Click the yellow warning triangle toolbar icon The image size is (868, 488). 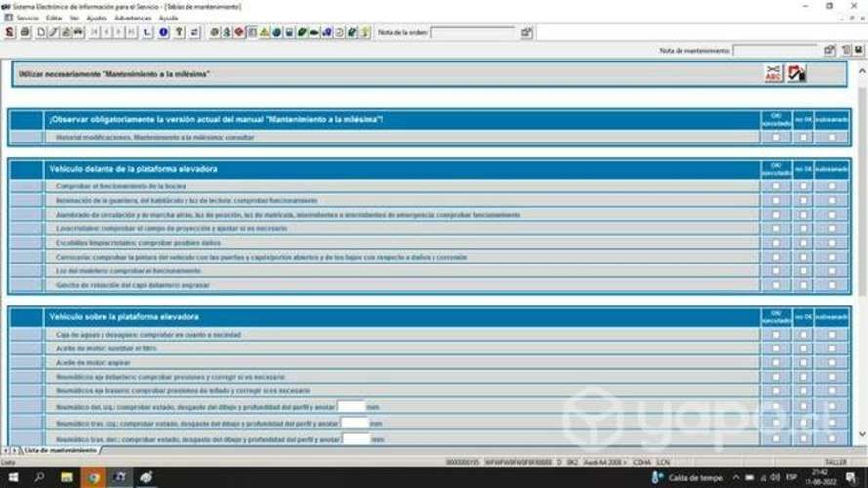tap(265, 32)
